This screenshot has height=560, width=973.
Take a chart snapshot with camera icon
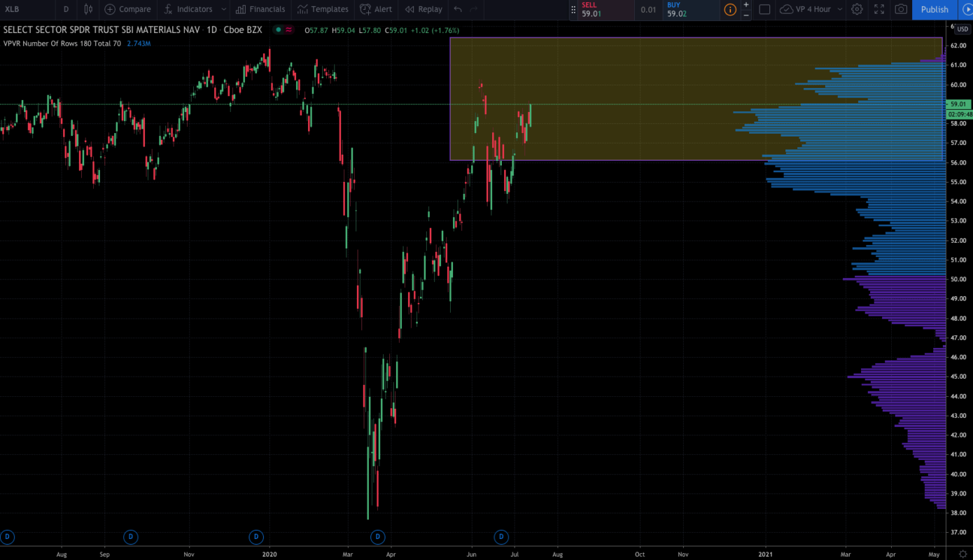(x=901, y=9)
